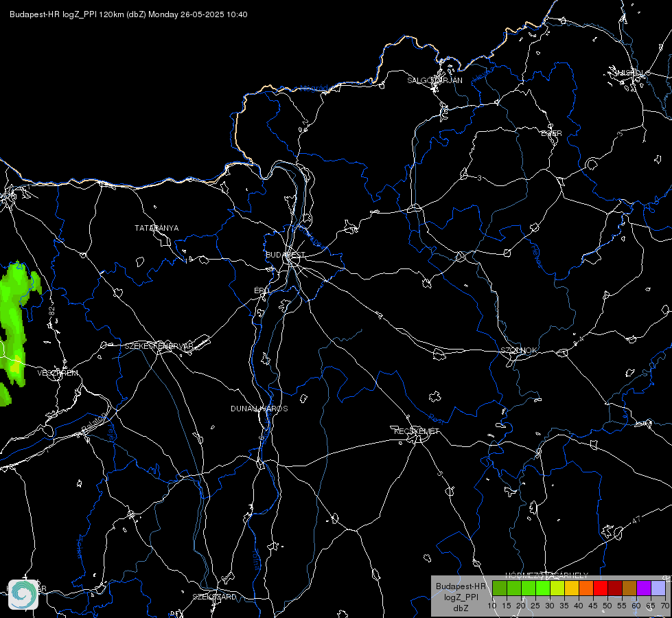
Task: Click the MISKOLC city label
Action: point(632,73)
